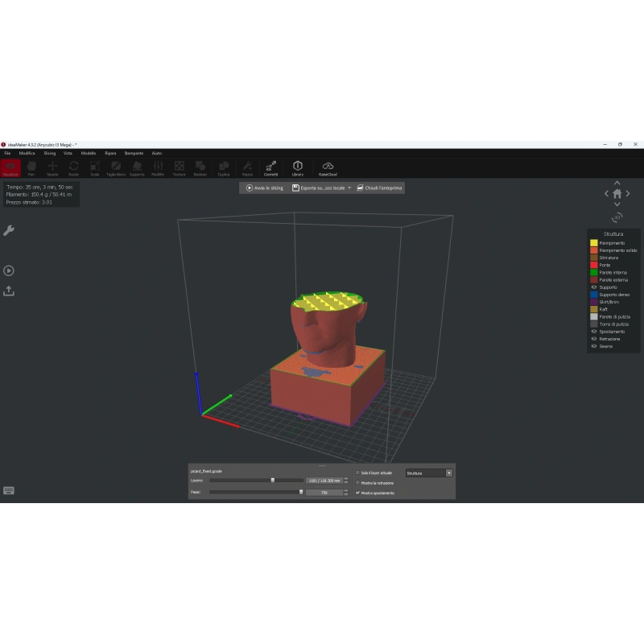Click Chiudi l'anteprima button
Screen dimensions: 644x644
(379, 188)
